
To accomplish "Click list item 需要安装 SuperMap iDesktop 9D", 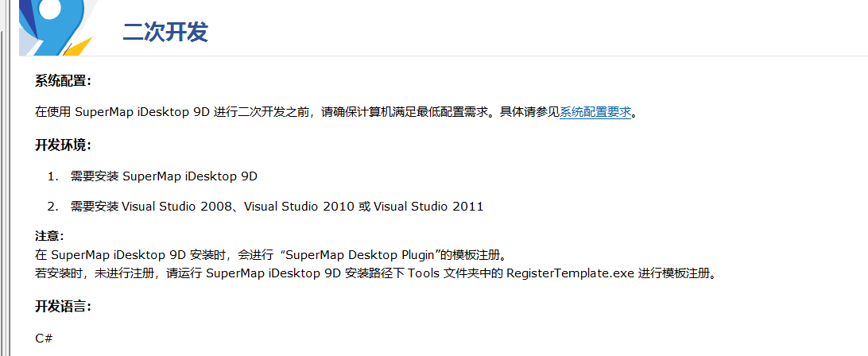I will (x=164, y=176).
